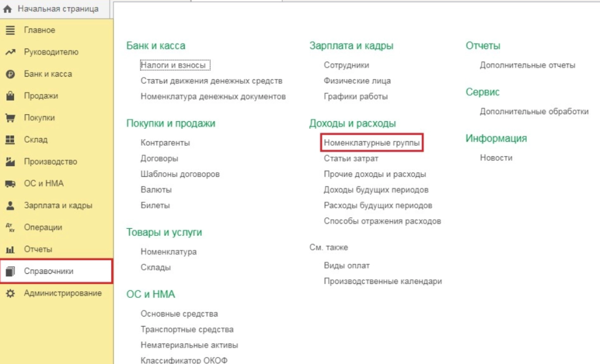The image size is (600, 364).
Task: Open Виды оплат link
Action: [x=347, y=265]
